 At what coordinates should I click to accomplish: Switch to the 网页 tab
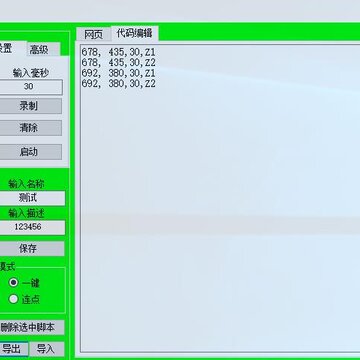pyautogui.click(x=93, y=34)
